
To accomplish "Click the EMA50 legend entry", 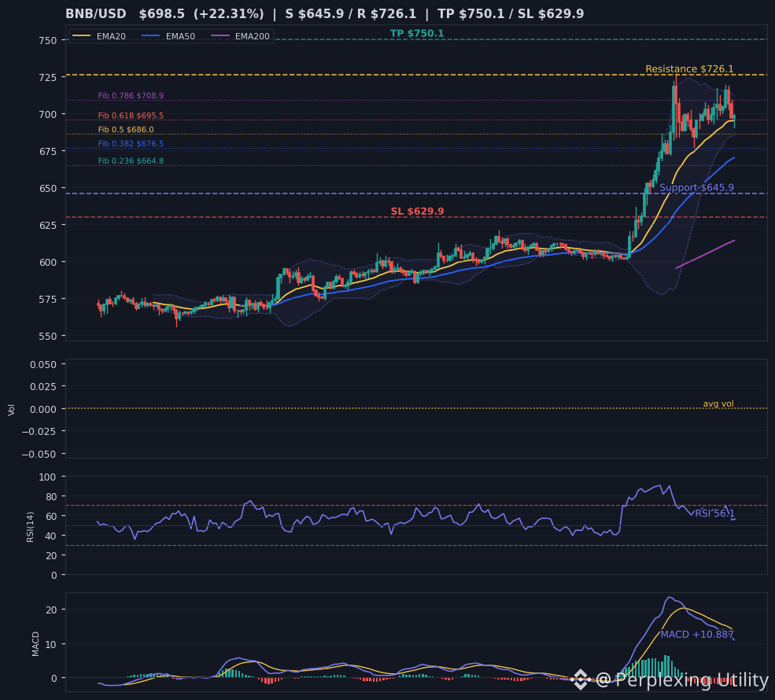I will click(x=168, y=36).
